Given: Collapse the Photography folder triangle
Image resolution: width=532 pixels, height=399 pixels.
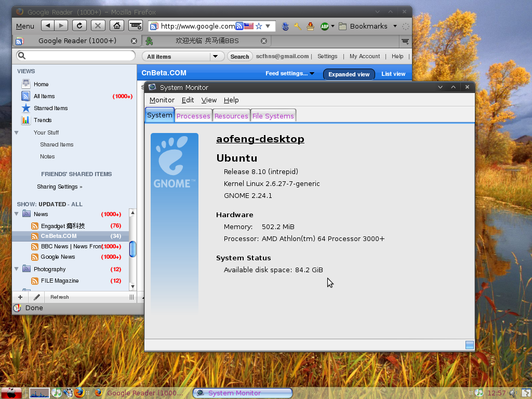Looking at the screenshot, I should point(16,269).
